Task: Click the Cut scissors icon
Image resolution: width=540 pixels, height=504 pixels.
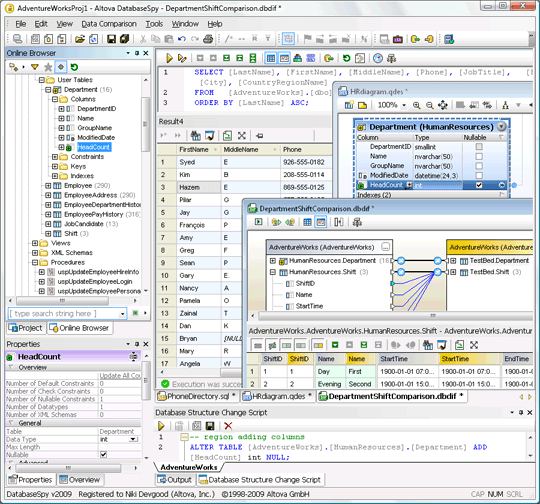Action: click(x=143, y=39)
